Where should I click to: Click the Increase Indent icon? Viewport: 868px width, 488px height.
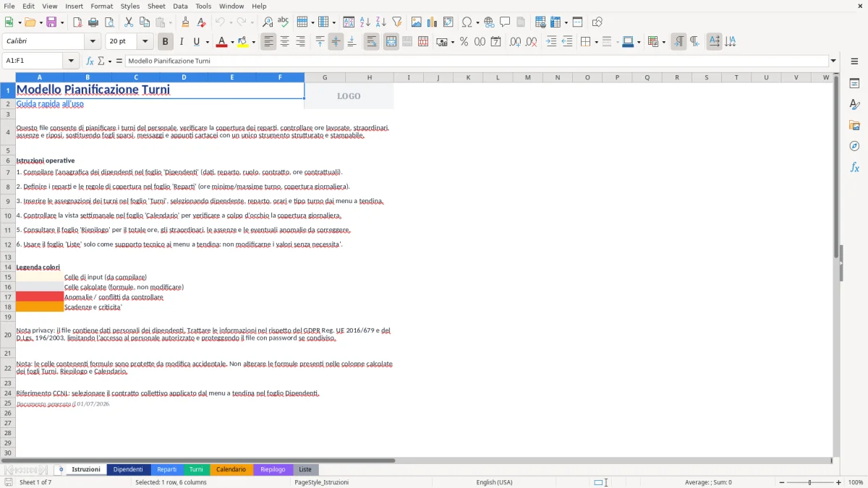click(x=551, y=42)
